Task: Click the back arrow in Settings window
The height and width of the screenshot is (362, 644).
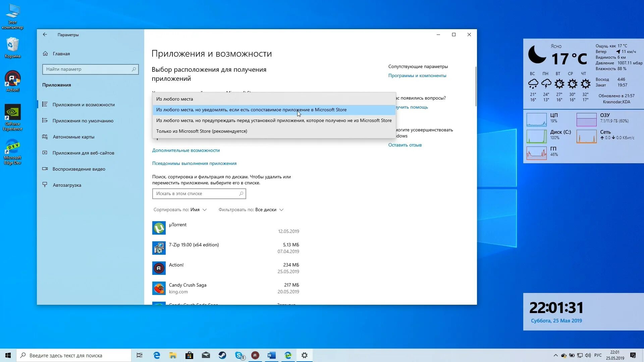Action: click(45, 35)
